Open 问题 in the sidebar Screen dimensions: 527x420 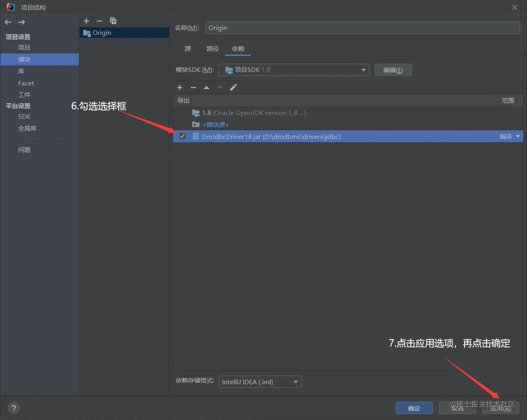coord(24,150)
